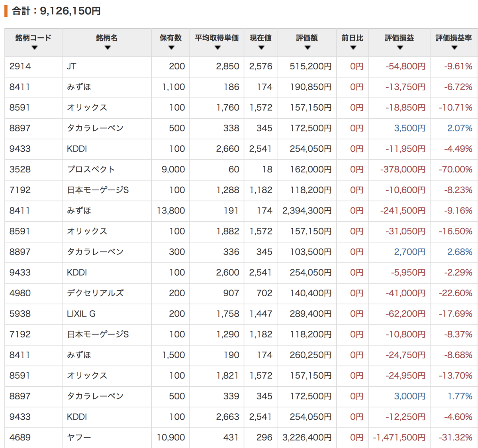Click loss rate -16.50%
The image size is (478, 448).
pyautogui.click(x=456, y=231)
